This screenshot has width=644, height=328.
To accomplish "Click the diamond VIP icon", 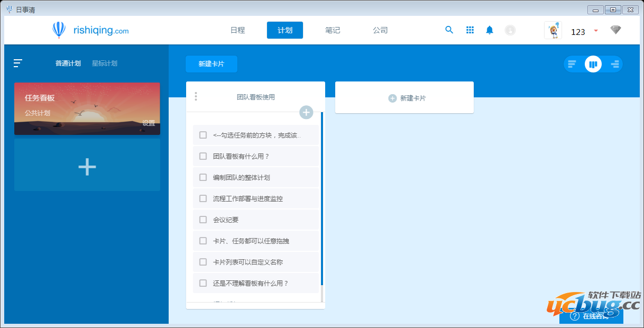I will [615, 30].
